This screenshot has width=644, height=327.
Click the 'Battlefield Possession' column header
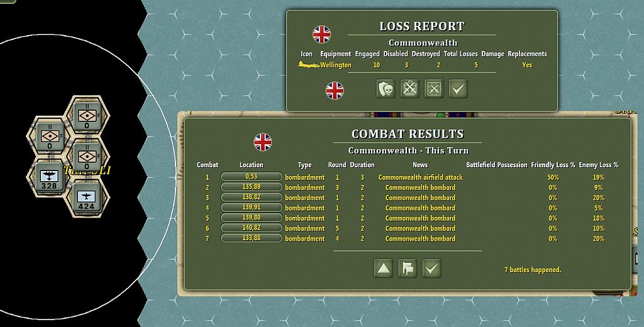click(x=497, y=165)
